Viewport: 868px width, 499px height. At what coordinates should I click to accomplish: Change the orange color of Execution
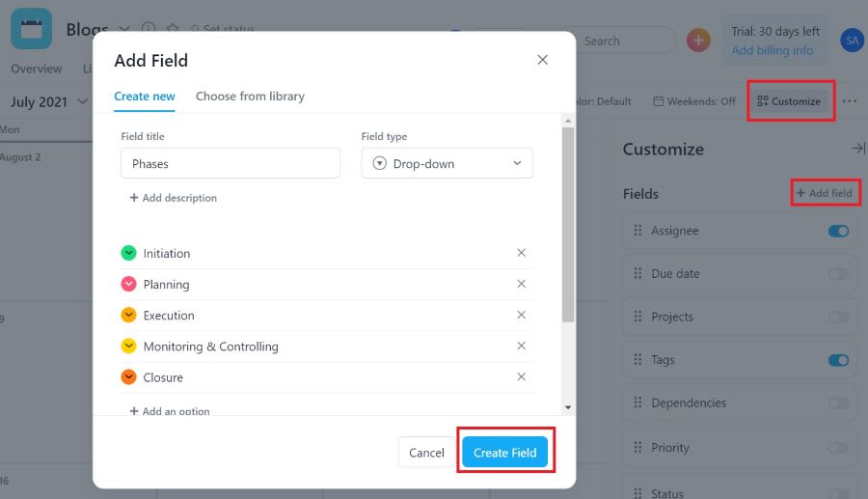[128, 315]
